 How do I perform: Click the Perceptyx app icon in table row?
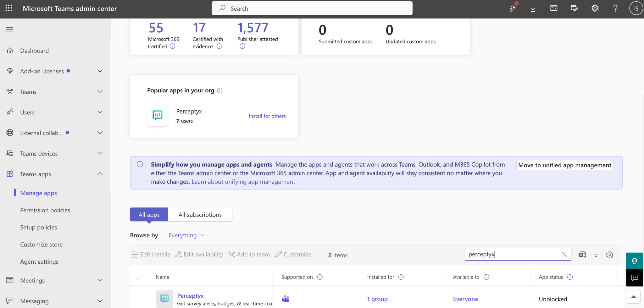click(x=164, y=299)
